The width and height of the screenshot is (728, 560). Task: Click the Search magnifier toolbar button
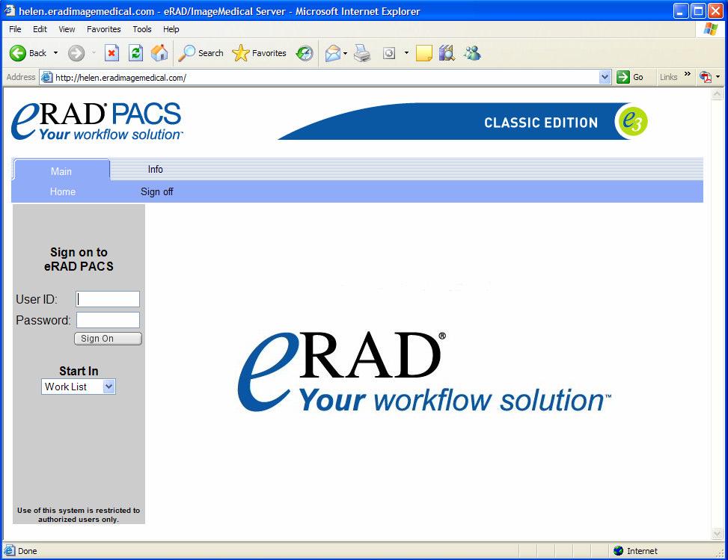pos(201,53)
